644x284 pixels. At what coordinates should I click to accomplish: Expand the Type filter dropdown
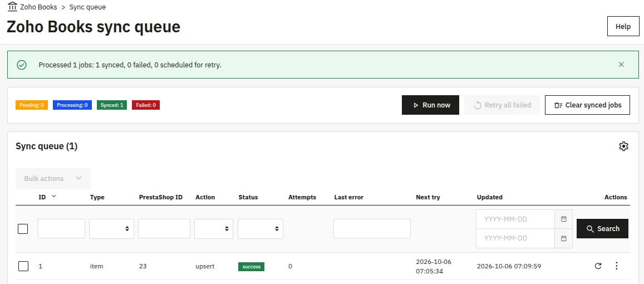111,228
